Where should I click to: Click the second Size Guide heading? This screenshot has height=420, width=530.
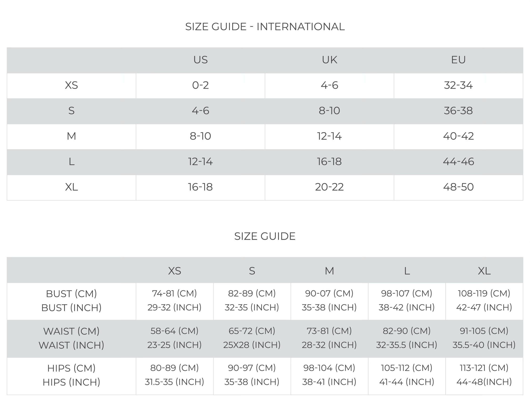click(x=265, y=236)
